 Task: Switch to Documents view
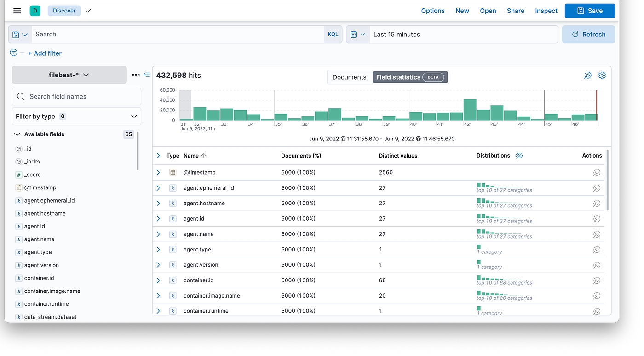click(x=349, y=77)
